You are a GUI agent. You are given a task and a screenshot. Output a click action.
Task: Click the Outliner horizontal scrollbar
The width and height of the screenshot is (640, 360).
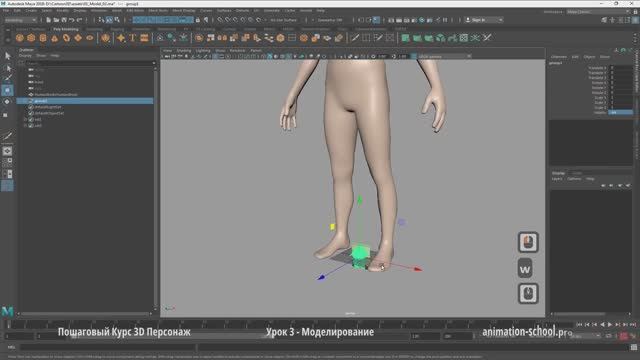85,314
